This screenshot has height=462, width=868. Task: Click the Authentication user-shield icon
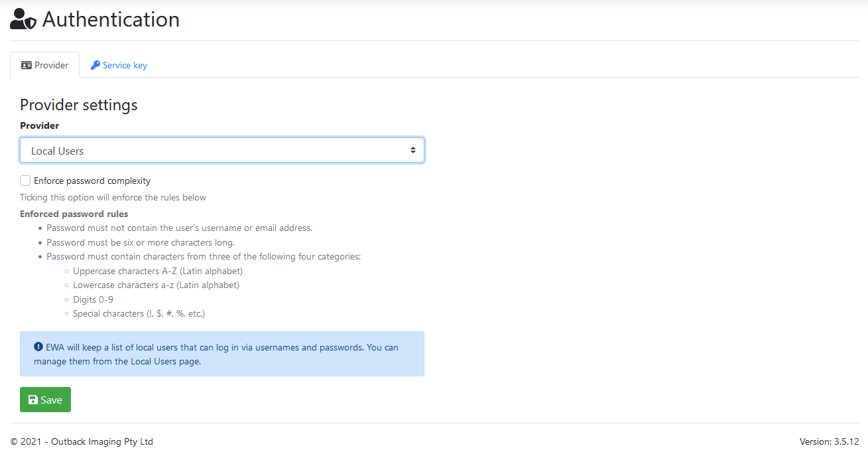[x=23, y=19]
